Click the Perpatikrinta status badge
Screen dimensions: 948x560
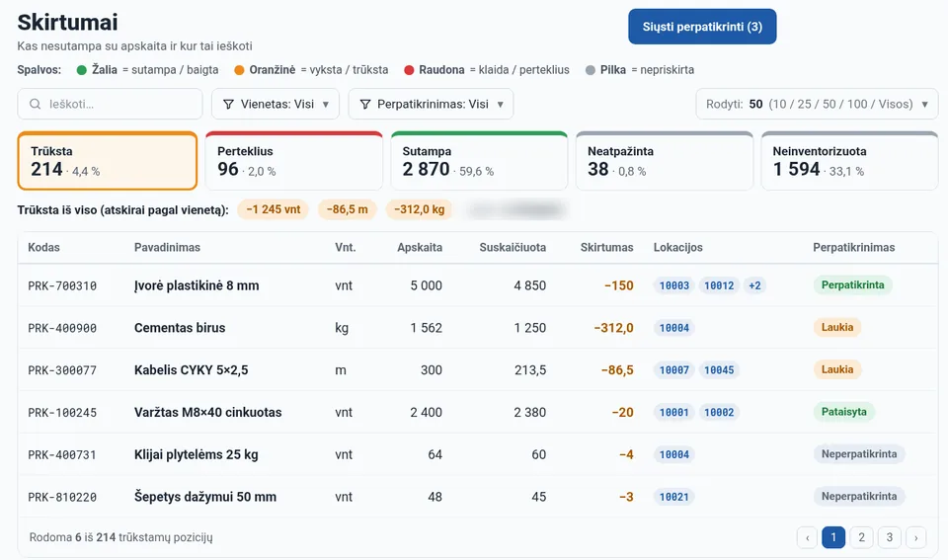[852, 284]
